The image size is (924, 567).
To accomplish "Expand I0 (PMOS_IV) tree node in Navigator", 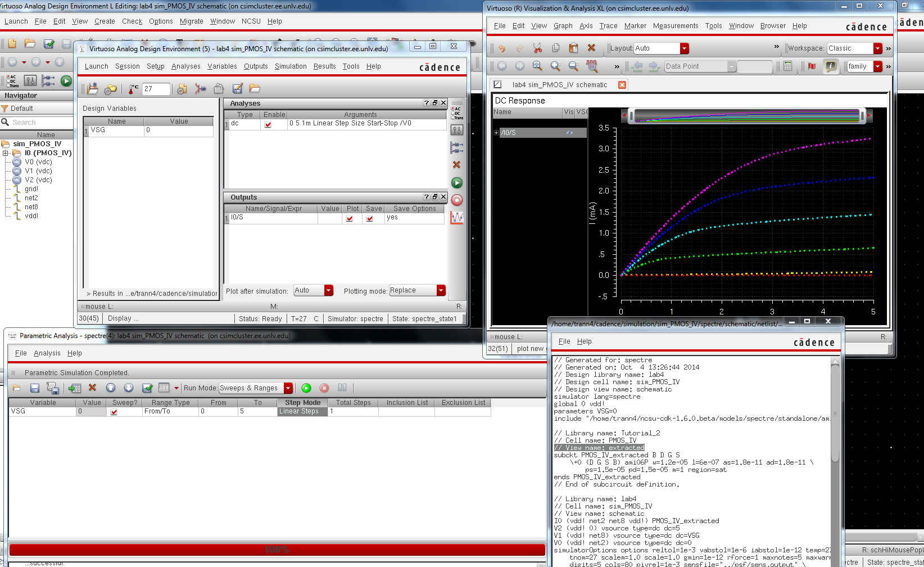I will coord(5,153).
